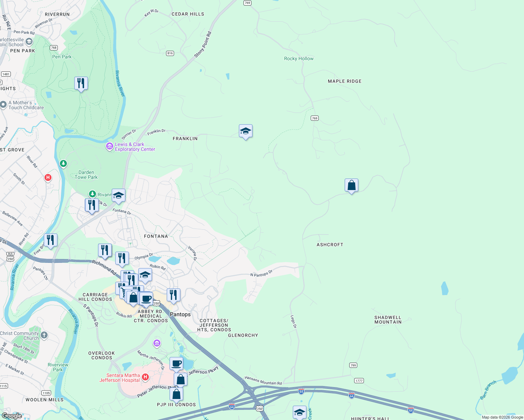Click the restaurant pin beside Richmond Rd

(104, 250)
